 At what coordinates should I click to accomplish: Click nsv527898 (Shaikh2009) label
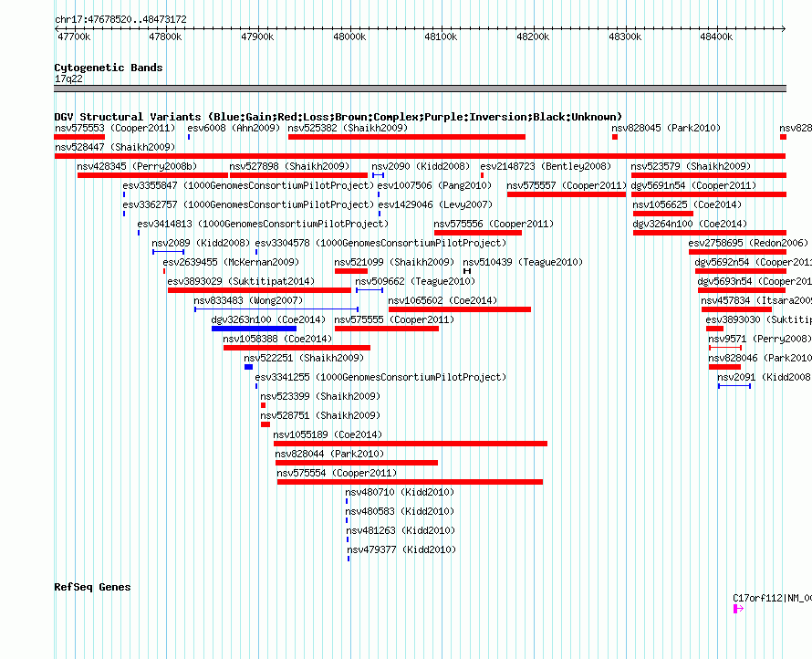pyautogui.click(x=290, y=166)
